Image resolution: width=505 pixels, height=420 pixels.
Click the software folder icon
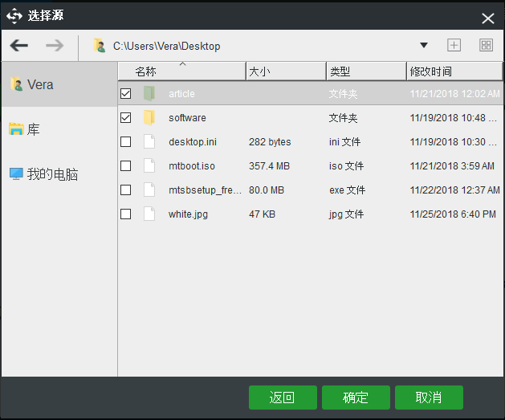[149, 117]
